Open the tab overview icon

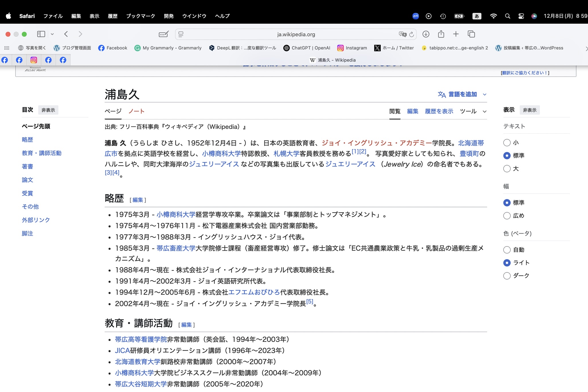[471, 34]
